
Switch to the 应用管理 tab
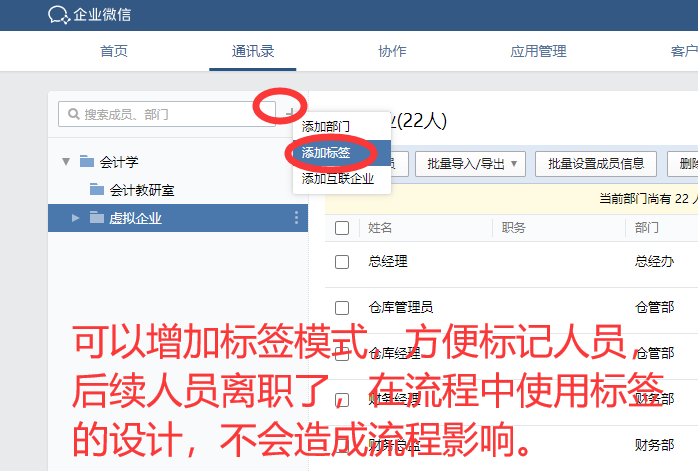(x=538, y=51)
